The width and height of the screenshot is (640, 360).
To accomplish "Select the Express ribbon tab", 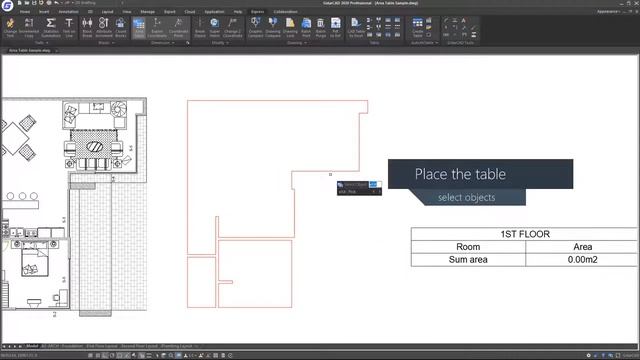I will click(x=258, y=11).
